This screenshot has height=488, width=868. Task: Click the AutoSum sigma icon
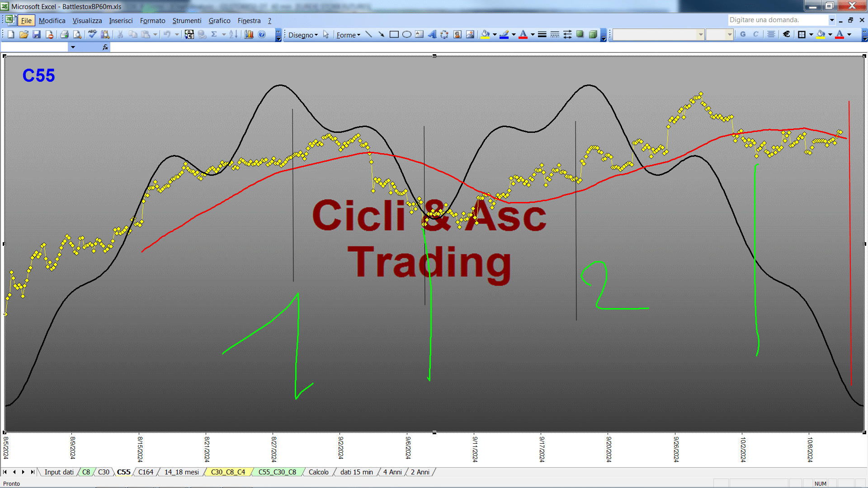[214, 34]
